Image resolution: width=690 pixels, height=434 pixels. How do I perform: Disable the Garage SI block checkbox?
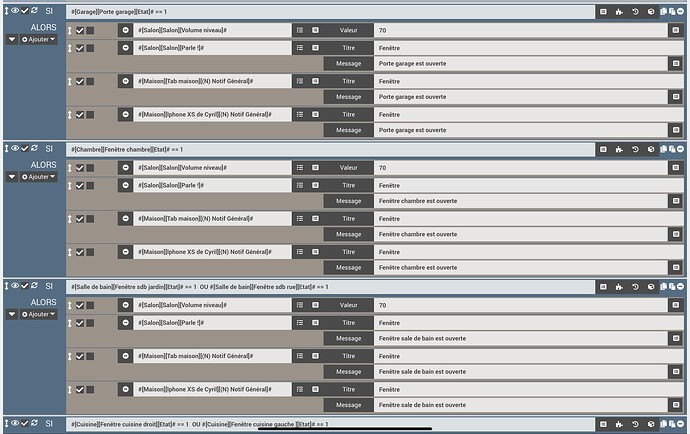[25, 11]
